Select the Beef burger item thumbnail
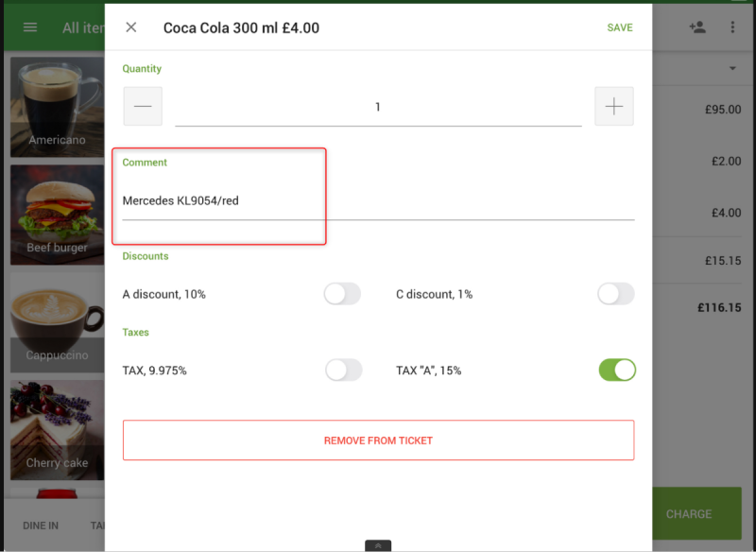756x552 pixels. (57, 215)
